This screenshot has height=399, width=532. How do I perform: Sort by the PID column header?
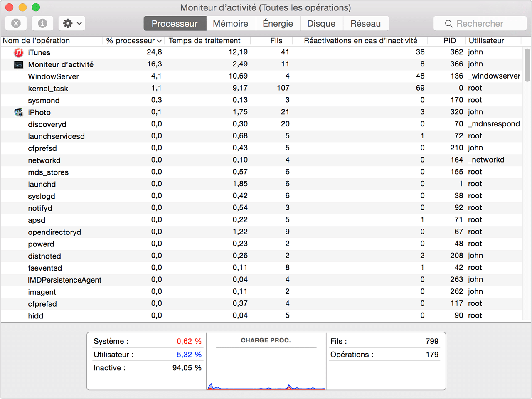coord(449,41)
